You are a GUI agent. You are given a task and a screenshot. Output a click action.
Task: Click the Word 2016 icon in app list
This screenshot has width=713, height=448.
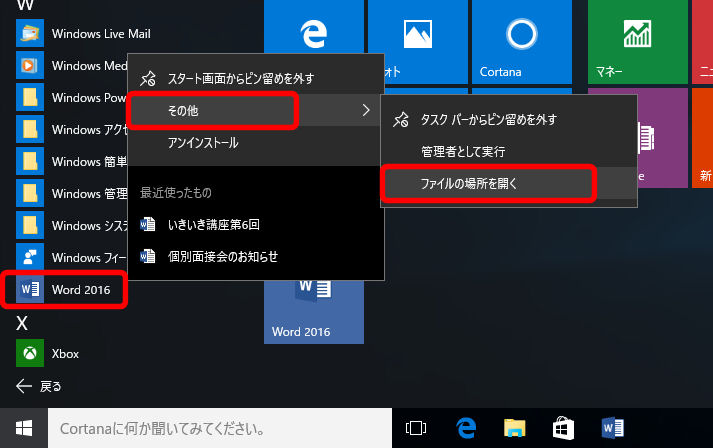[30, 289]
